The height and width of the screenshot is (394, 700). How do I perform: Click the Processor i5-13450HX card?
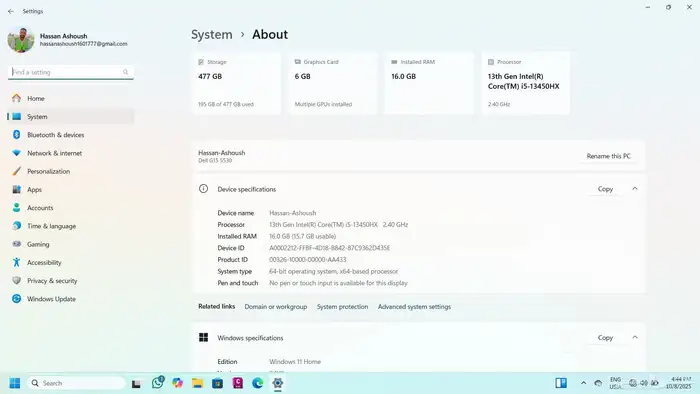tap(526, 83)
